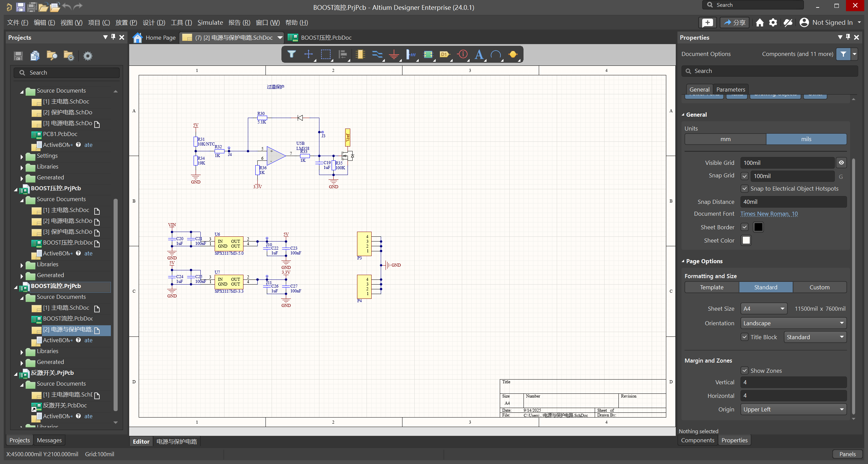This screenshot has height=464, width=868.
Task: Click the red directive info icon
Action: (462, 54)
